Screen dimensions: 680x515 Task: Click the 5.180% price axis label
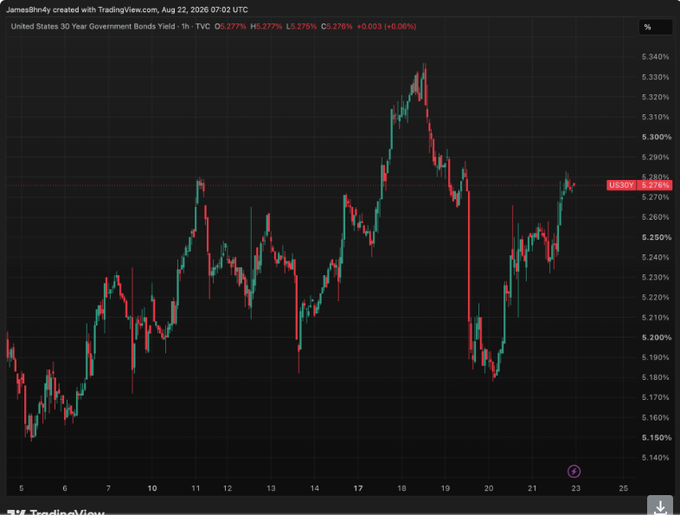coord(655,378)
